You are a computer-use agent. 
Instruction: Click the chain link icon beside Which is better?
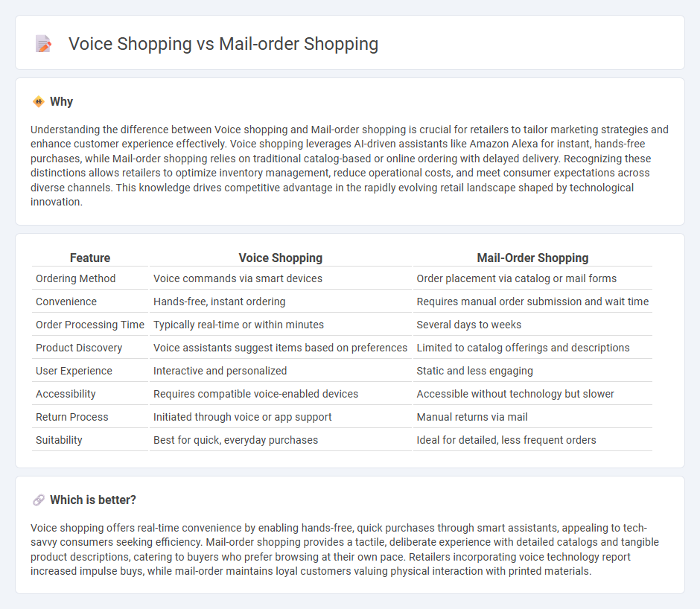click(x=39, y=500)
